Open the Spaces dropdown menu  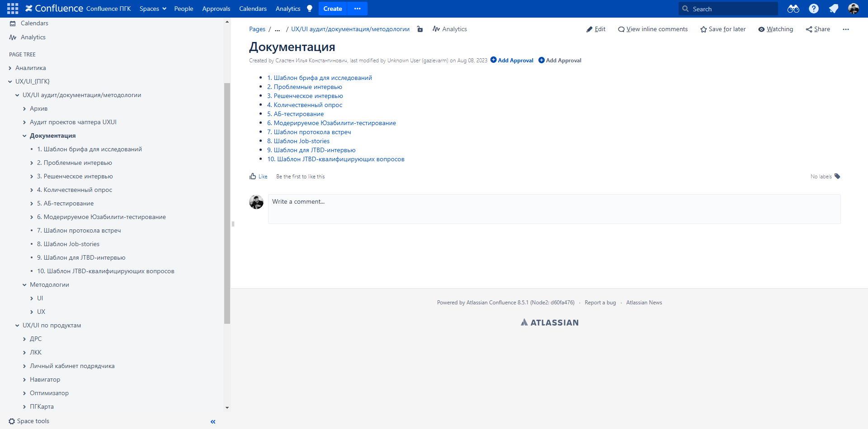pyautogui.click(x=153, y=9)
